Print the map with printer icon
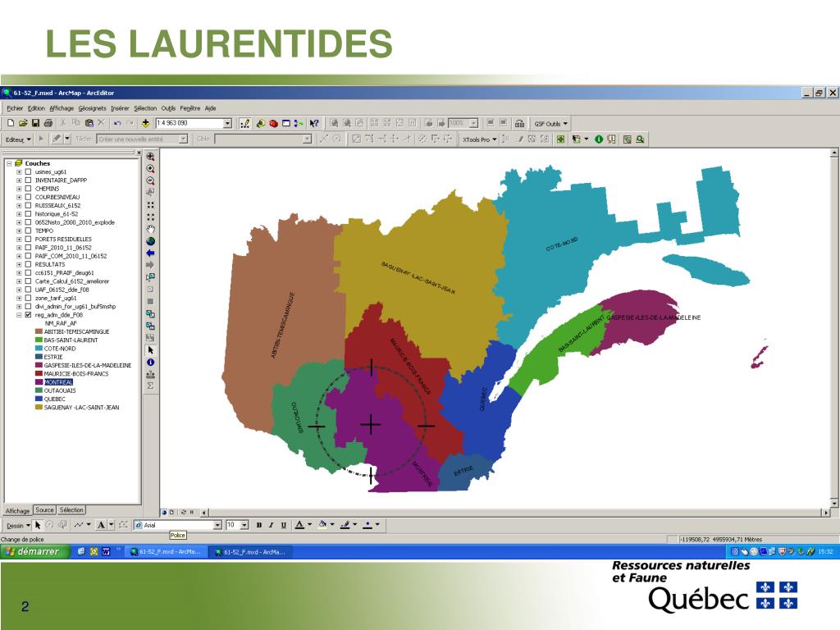 pos(48,123)
